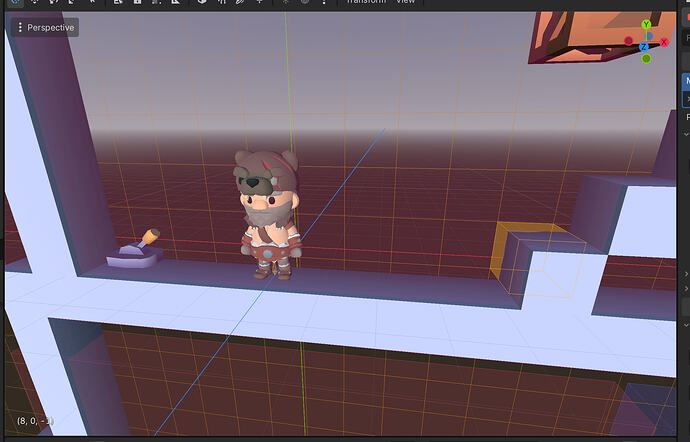The height and width of the screenshot is (442, 690).
Task: Open the View menu in the toolbar
Action: [x=405, y=2]
